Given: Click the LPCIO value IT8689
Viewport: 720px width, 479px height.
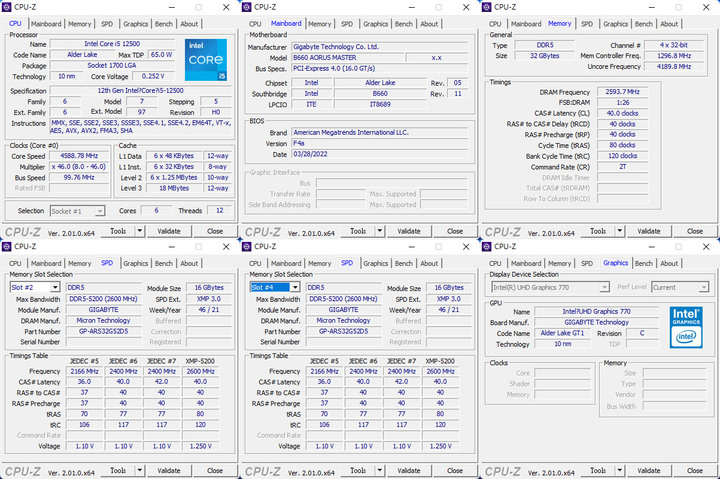Looking at the screenshot, I should pos(380,104).
